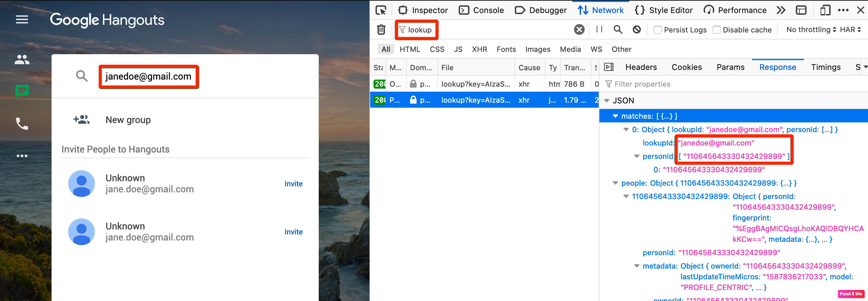868x301 pixels.
Task: Collapse the JSON section
Action: (607, 101)
